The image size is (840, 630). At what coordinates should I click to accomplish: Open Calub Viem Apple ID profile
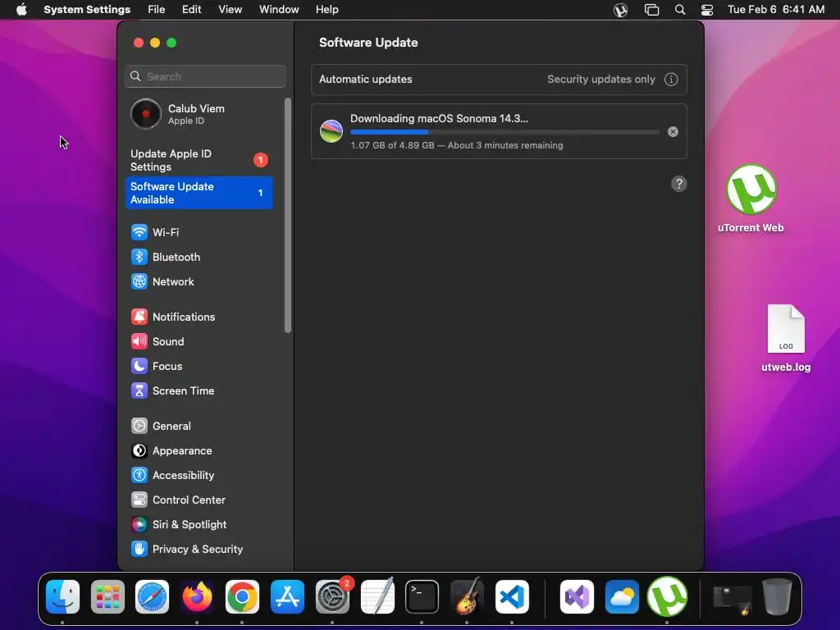click(199, 114)
